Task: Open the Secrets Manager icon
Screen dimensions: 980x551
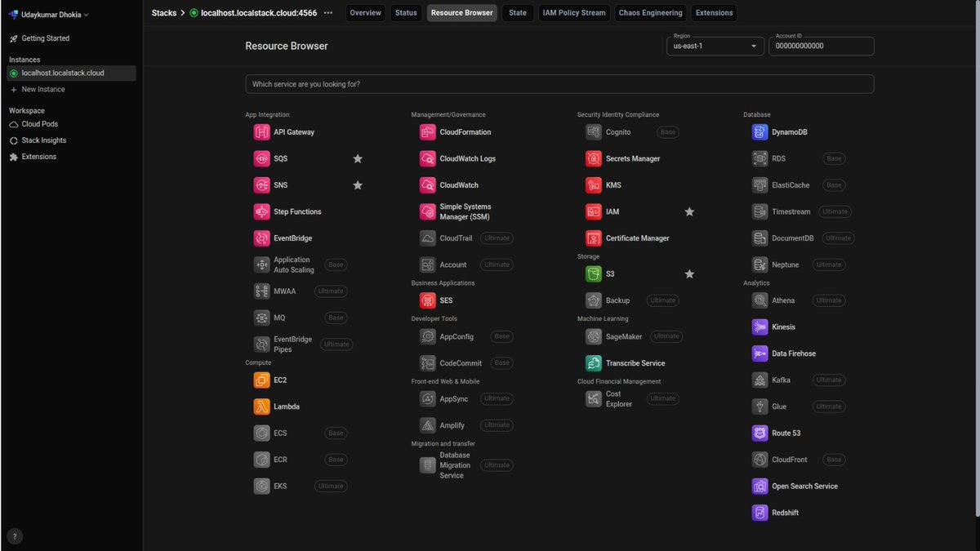Action: (x=594, y=158)
